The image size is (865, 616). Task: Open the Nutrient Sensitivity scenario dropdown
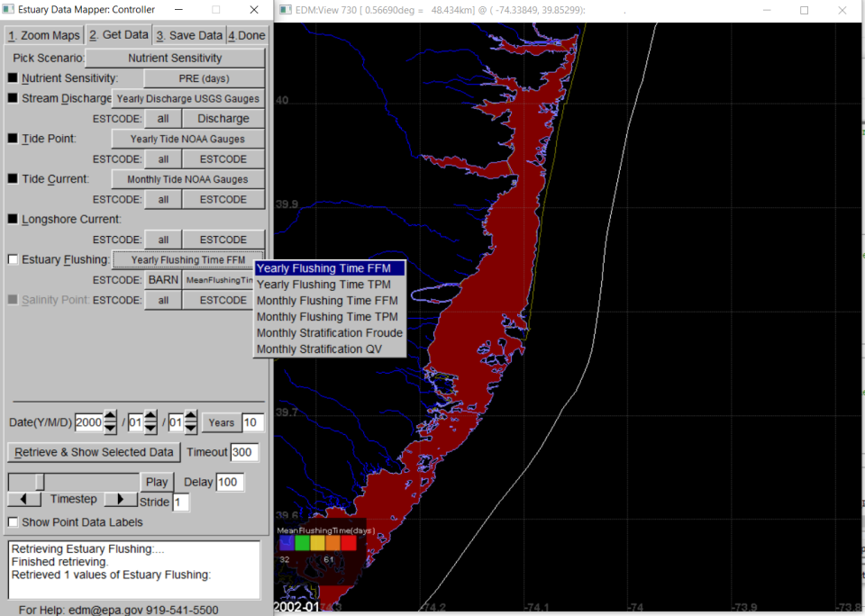click(175, 58)
